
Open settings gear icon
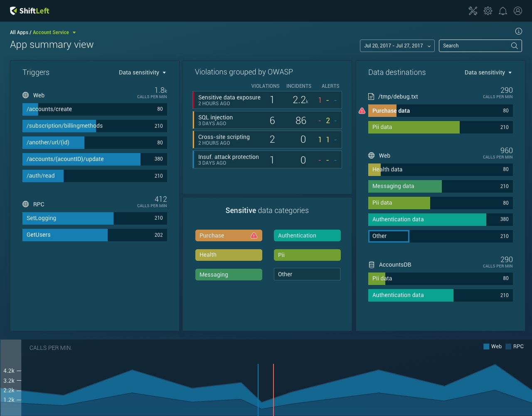(488, 11)
